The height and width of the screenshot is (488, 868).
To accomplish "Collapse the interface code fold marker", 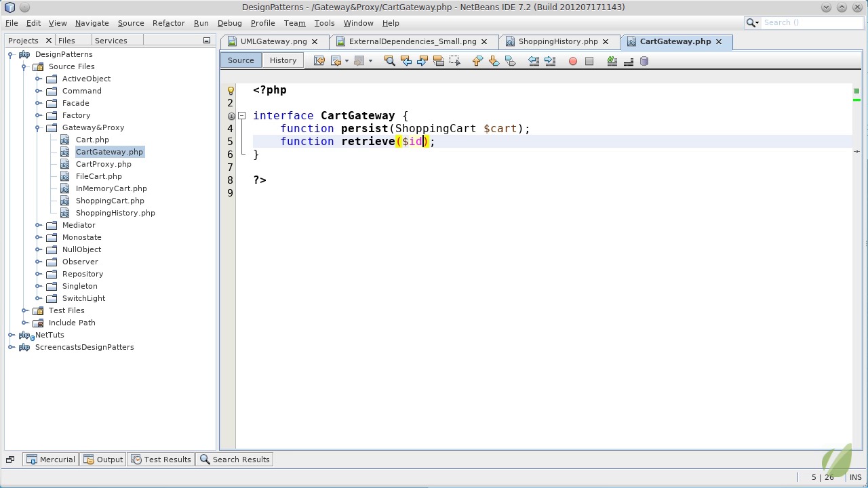I will tap(242, 116).
